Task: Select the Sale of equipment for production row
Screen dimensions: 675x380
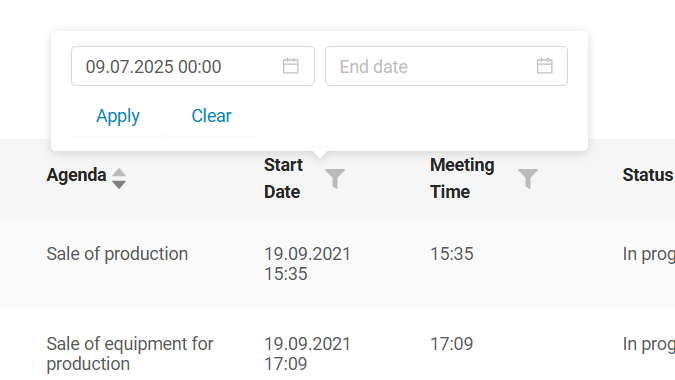Action: (338, 344)
